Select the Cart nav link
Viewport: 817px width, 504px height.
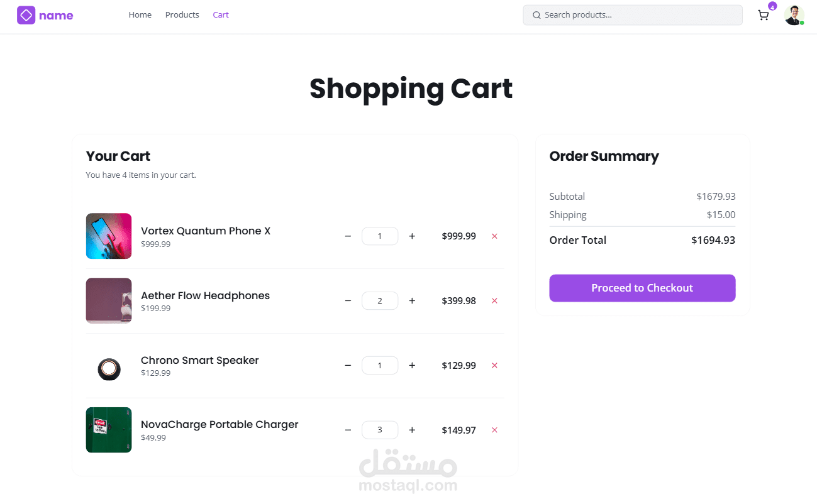(221, 15)
